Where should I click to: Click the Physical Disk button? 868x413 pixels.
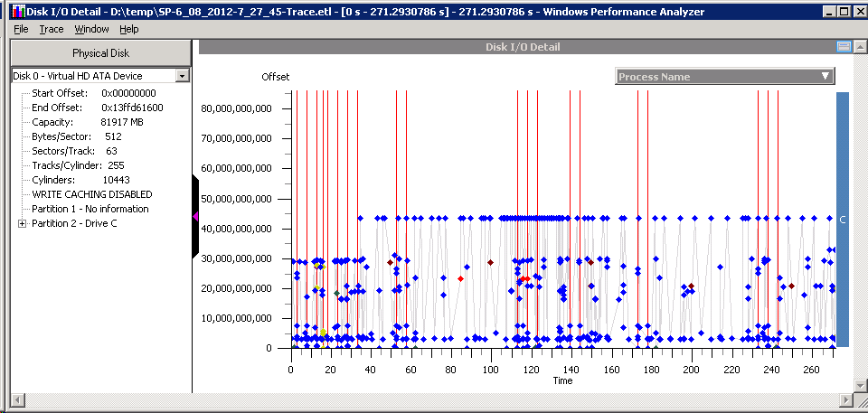pyautogui.click(x=101, y=52)
